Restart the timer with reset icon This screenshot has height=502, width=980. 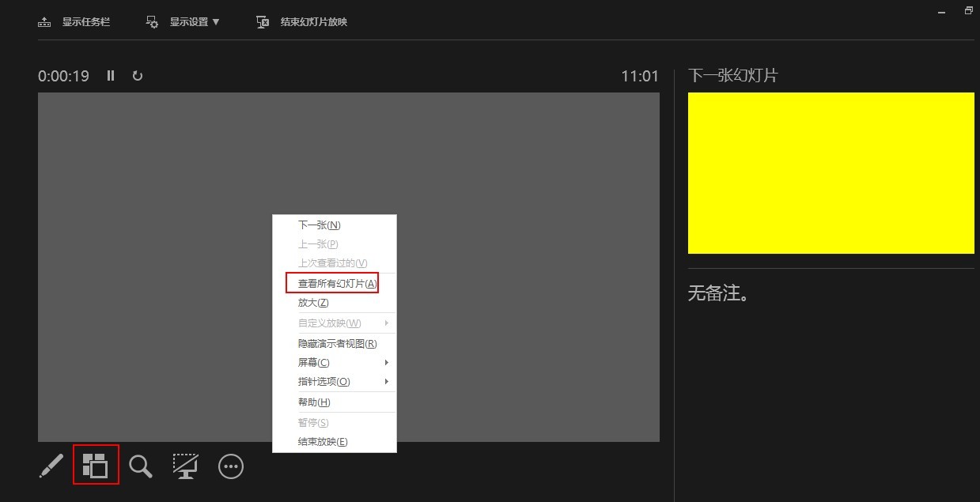pyautogui.click(x=138, y=76)
